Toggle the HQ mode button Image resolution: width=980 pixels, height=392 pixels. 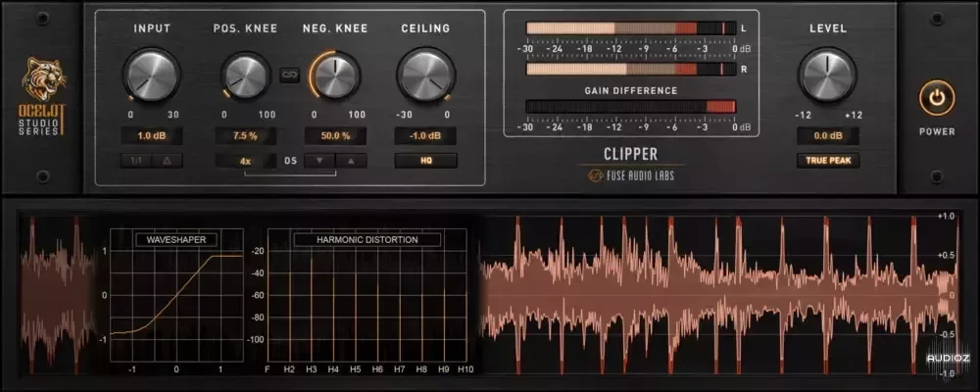pyautogui.click(x=425, y=161)
